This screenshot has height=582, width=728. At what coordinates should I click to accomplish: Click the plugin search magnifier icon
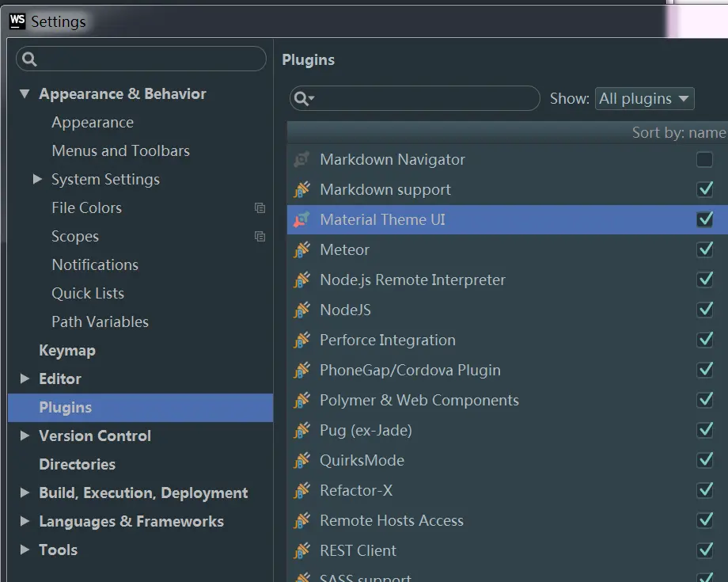(302, 98)
